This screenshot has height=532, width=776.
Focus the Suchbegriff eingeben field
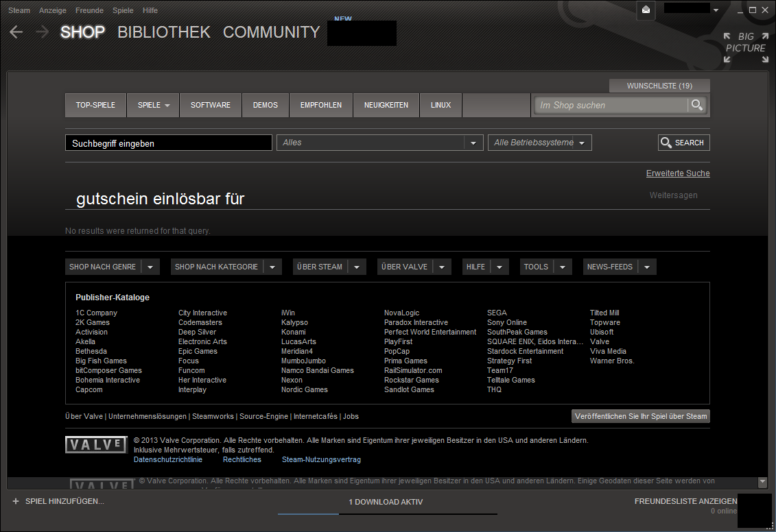[x=168, y=143]
